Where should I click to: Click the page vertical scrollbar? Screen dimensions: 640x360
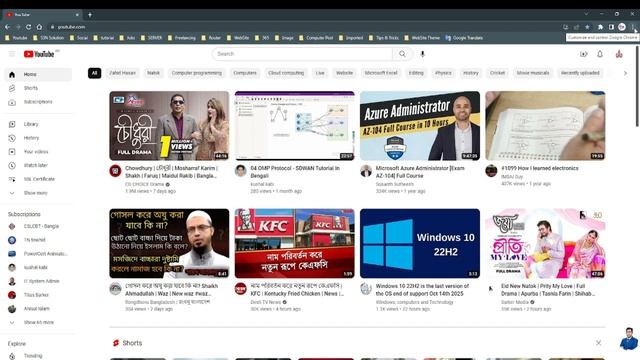[637, 86]
